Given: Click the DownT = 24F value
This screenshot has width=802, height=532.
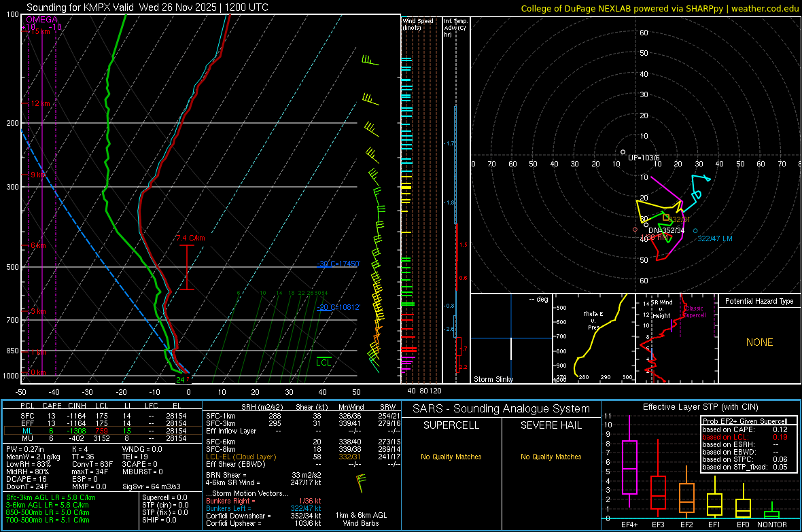Looking at the screenshot, I should (27, 486).
